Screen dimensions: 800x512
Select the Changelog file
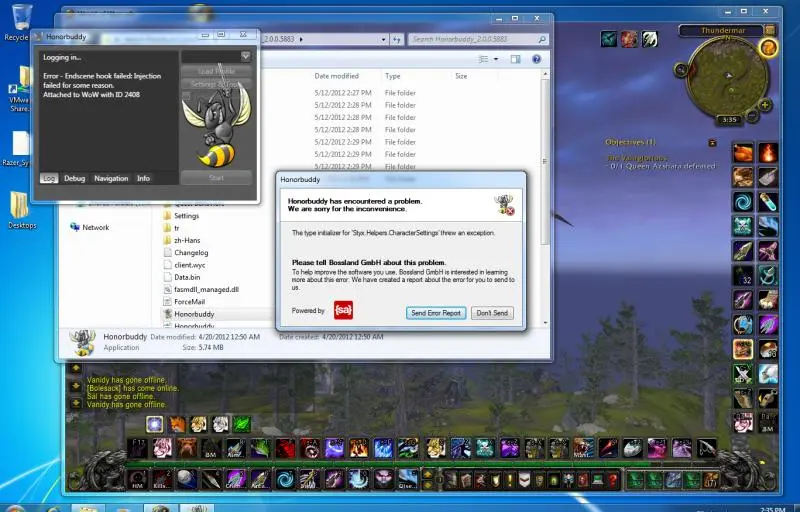pos(191,252)
